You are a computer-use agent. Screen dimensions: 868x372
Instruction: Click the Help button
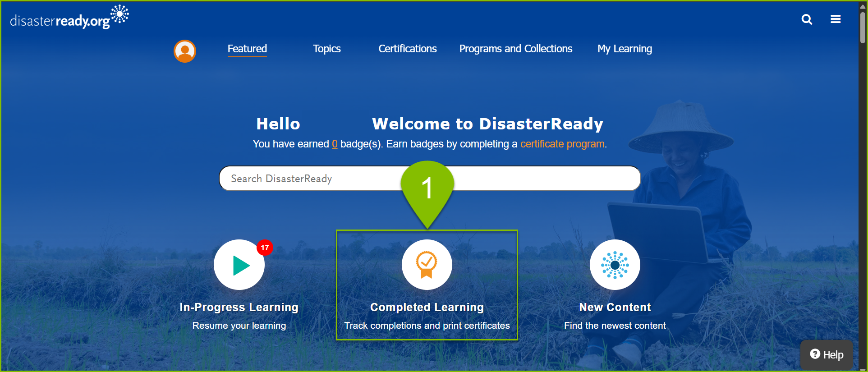coord(827,355)
